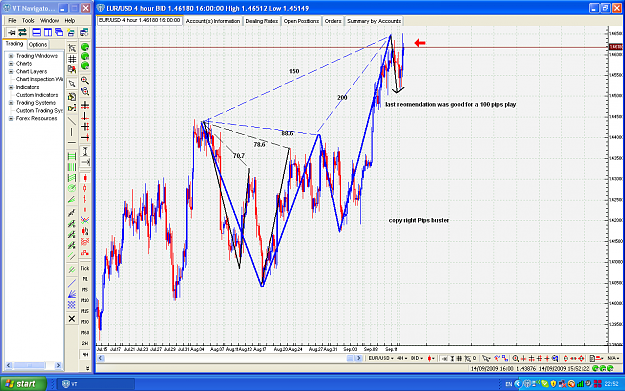Click the blue fan lines drawing tool
The width and height of the screenshot is (625, 391).
pyautogui.click(x=72, y=294)
